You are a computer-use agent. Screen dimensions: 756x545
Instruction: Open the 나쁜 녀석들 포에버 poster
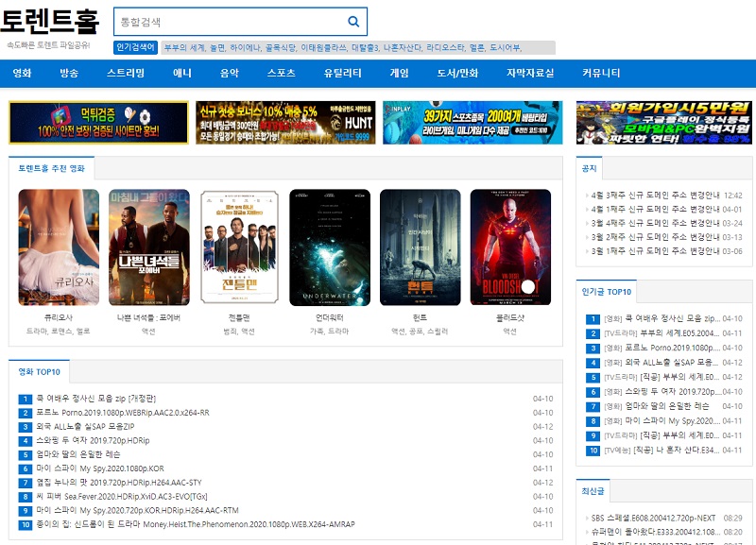pyautogui.click(x=149, y=247)
